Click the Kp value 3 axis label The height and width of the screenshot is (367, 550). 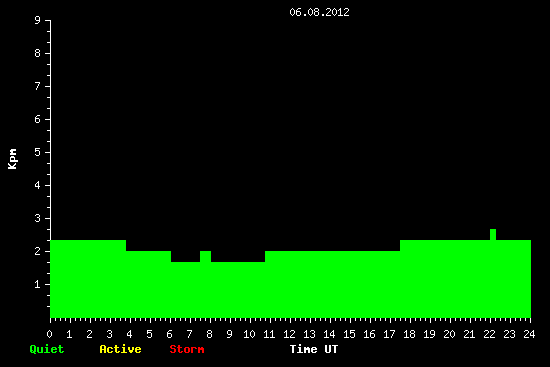point(38,218)
